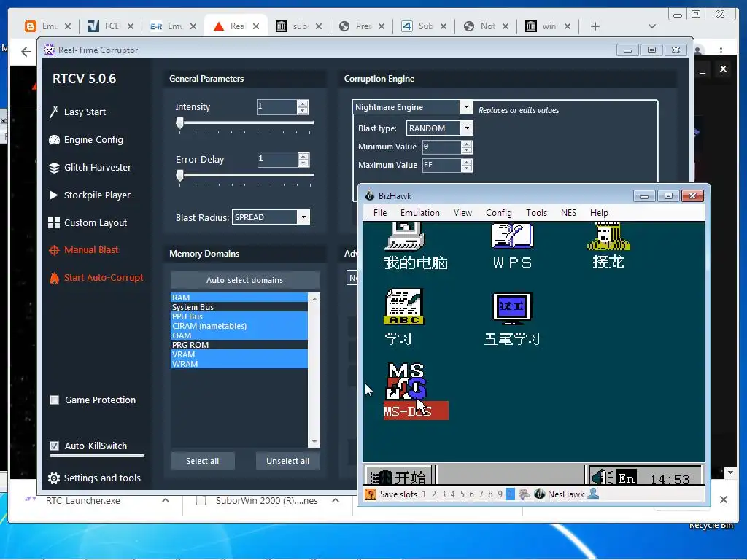Open Custom Layout grid icon
Image resolution: width=747 pixels, height=560 pixels.
(54, 222)
